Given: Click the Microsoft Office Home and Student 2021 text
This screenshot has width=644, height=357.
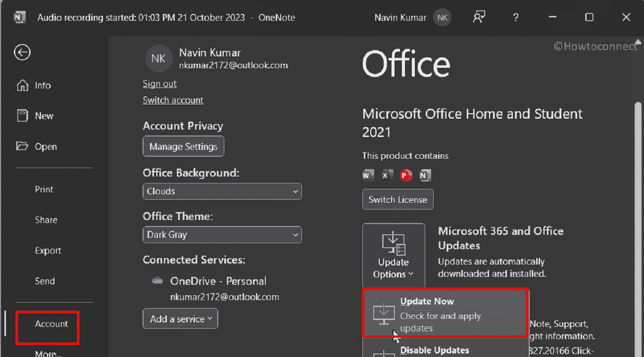Looking at the screenshot, I should (x=472, y=123).
